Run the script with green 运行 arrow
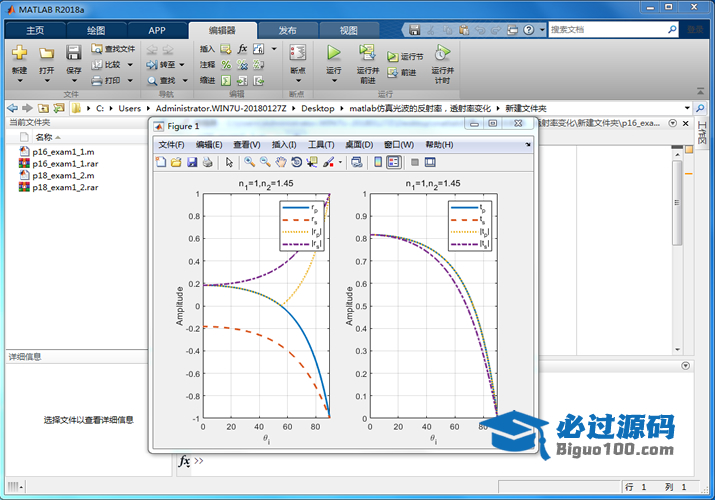The width and height of the screenshot is (715, 500). click(x=333, y=52)
